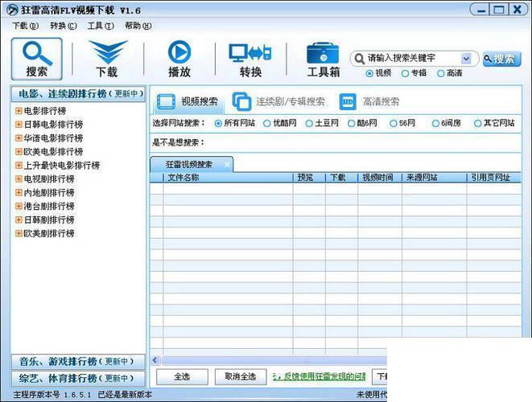Click the HD 高清搜索 icon
The height and width of the screenshot is (402, 532).
point(348,101)
